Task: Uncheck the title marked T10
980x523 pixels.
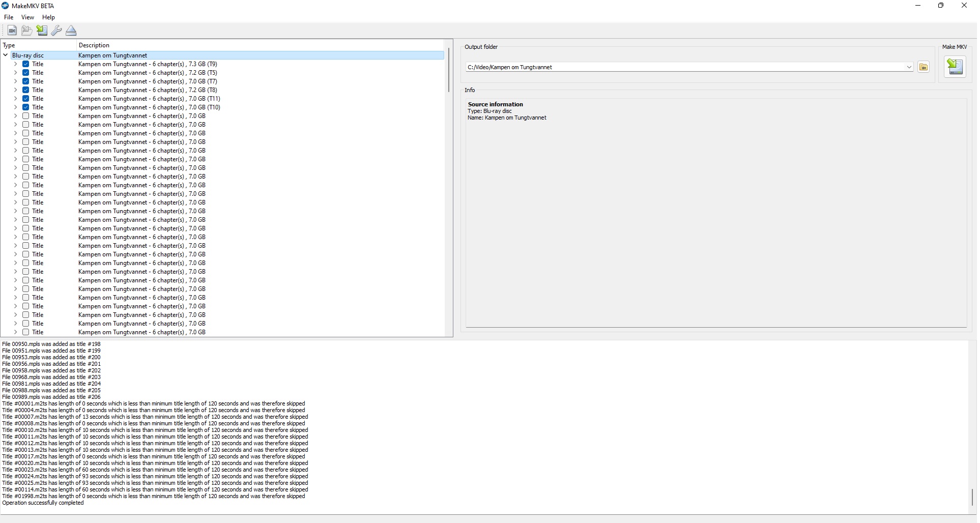Action: pos(26,107)
